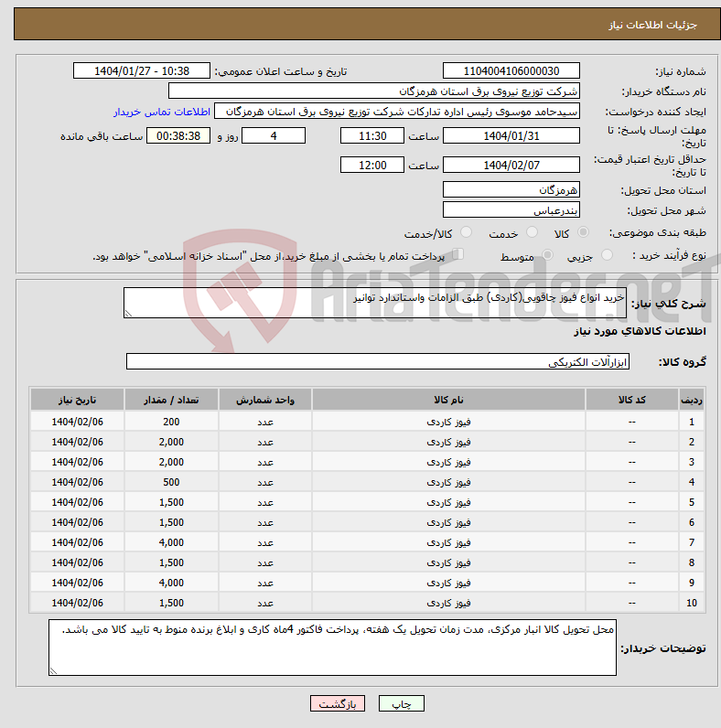Click فیوز کاردی in row 2
The width and height of the screenshot is (721, 728).
(448, 442)
